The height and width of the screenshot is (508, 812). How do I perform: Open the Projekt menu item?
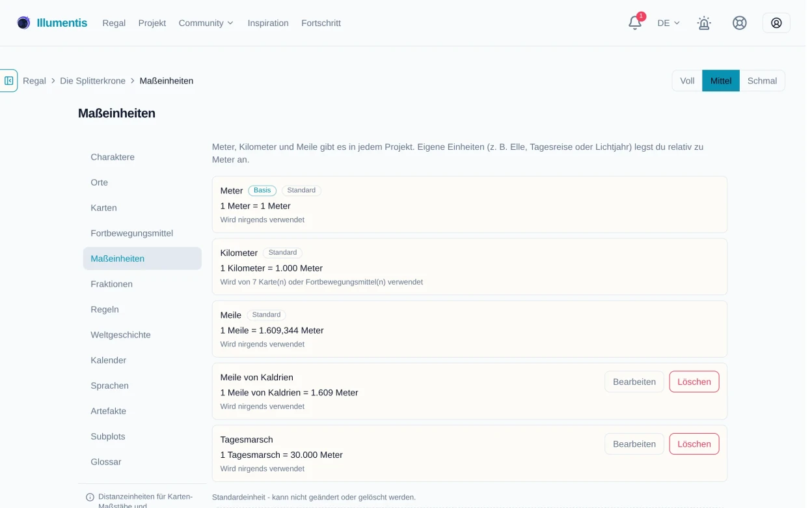click(152, 23)
